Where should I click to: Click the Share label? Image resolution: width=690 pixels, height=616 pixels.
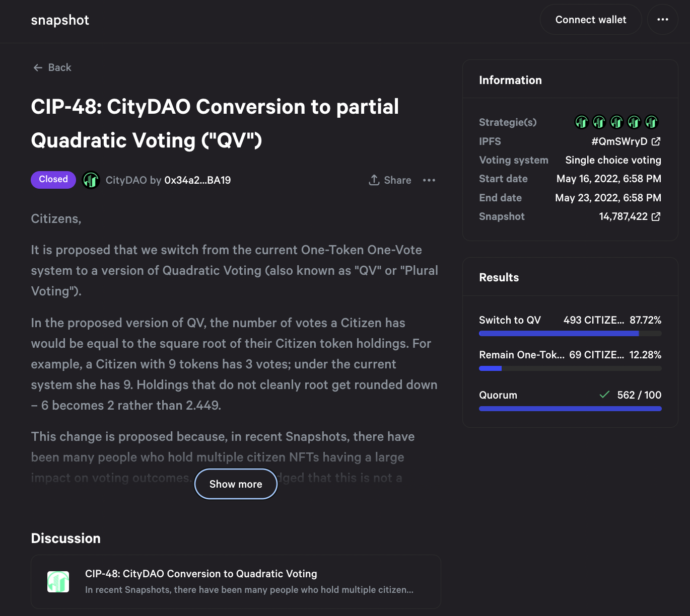tap(397, 180)
